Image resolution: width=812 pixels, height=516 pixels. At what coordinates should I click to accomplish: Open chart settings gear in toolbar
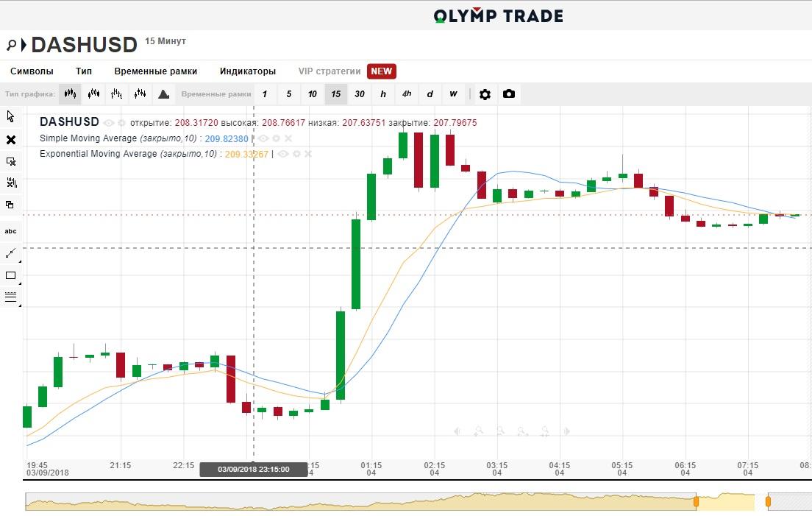point(485,94)
